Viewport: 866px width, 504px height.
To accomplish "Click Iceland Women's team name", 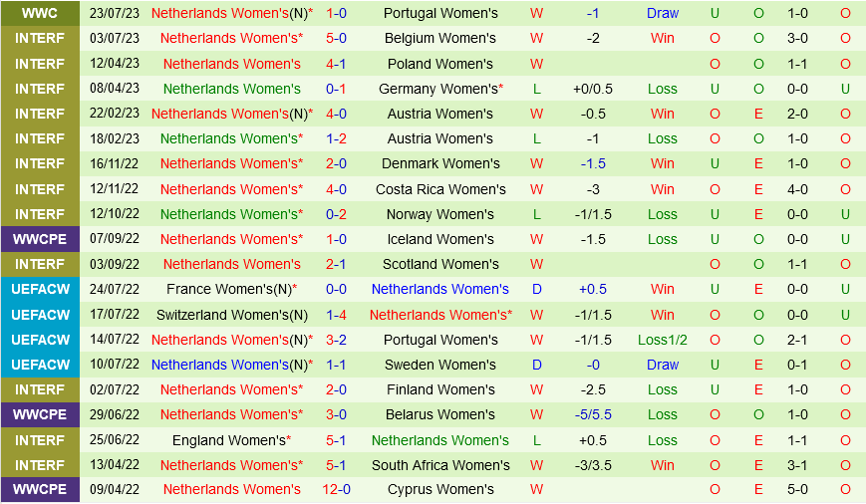I will [439, 239].
